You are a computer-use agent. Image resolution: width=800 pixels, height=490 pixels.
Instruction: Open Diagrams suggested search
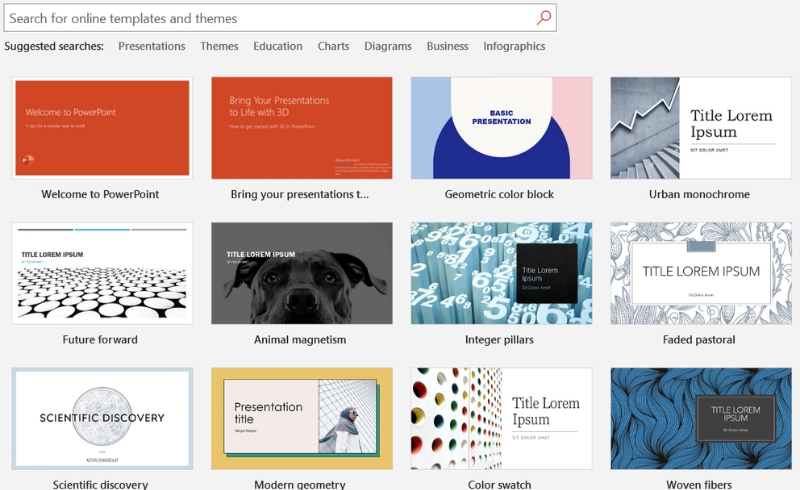[x=388, y=46]
